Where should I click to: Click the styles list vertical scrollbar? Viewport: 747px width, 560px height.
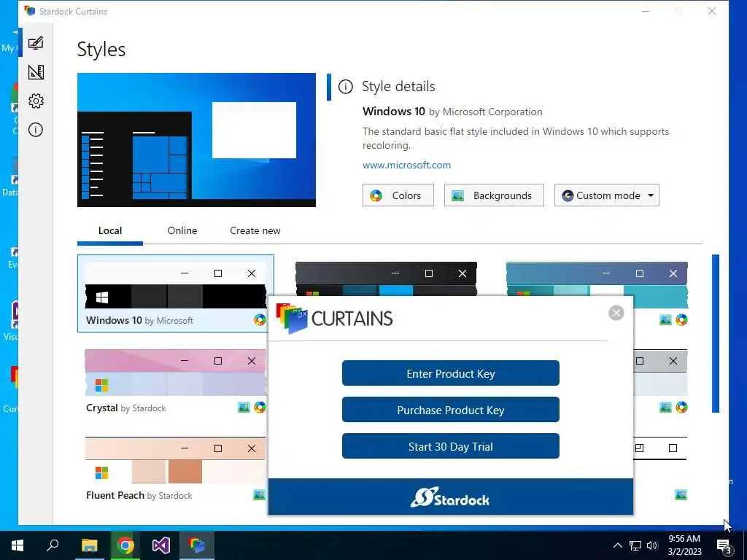coord(715,333)
